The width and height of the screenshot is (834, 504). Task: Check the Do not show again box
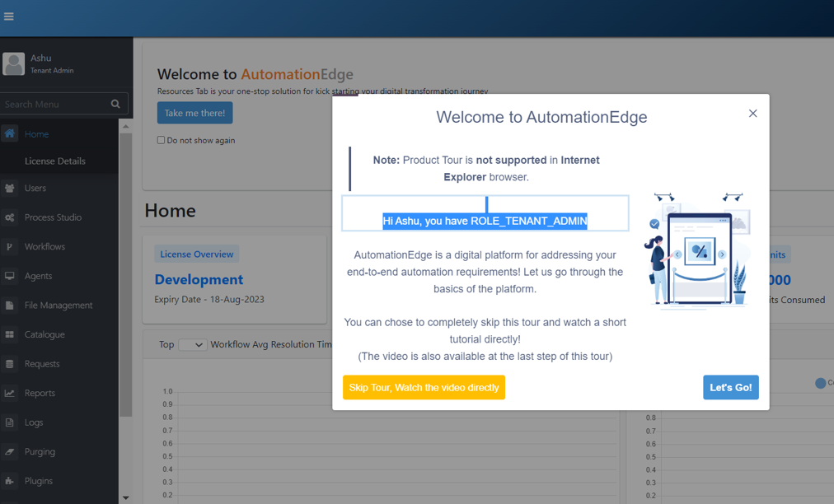point(161,140)
